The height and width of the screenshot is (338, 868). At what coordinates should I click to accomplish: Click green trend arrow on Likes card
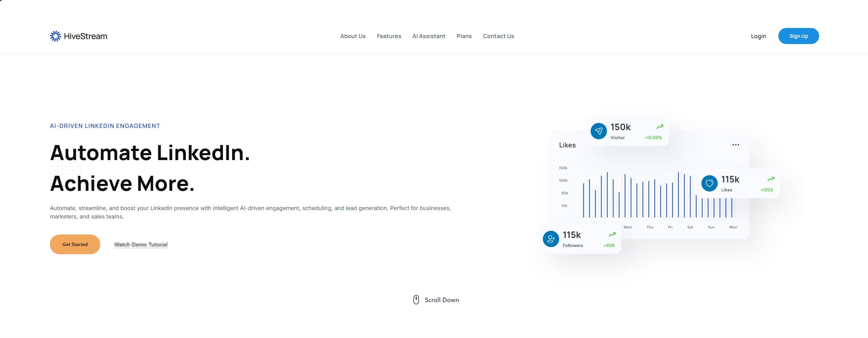[771, 179]
